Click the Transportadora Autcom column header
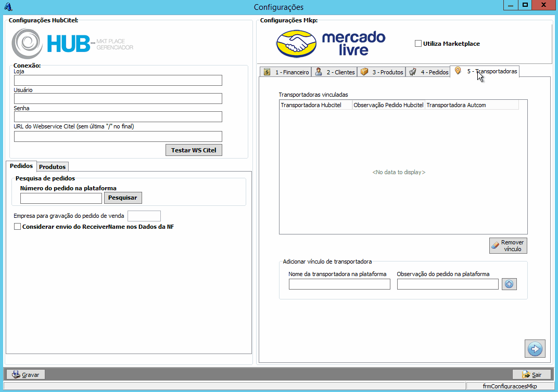Screen dimensions: 558x392 472,105
